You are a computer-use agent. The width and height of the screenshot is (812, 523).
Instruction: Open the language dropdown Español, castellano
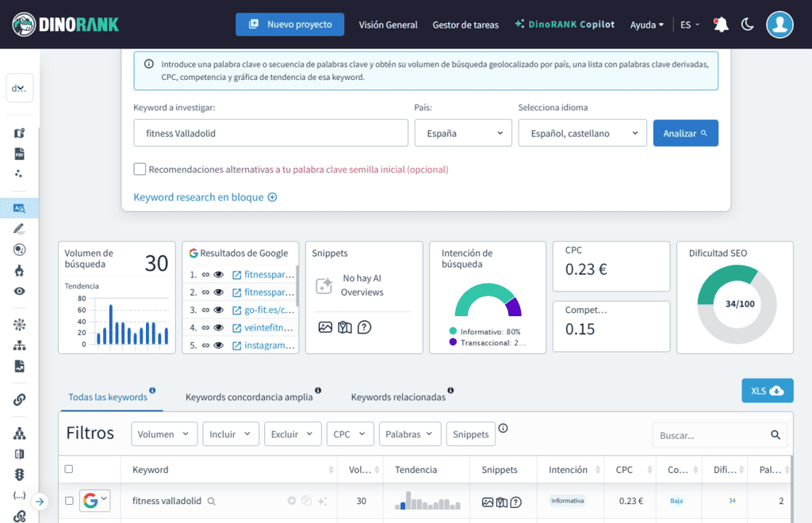tap(582, 133)
